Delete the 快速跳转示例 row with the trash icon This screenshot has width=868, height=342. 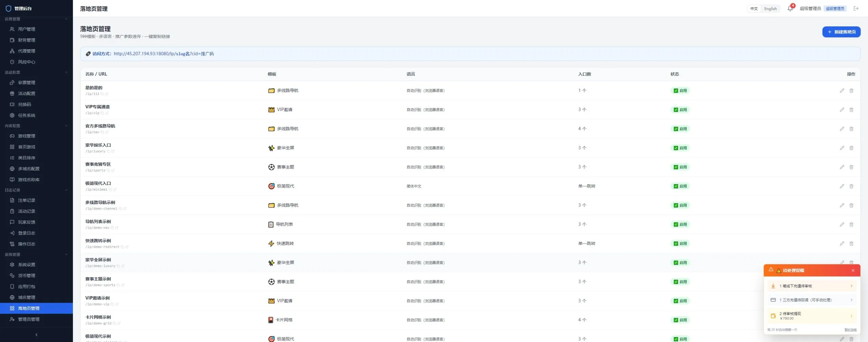851,243
